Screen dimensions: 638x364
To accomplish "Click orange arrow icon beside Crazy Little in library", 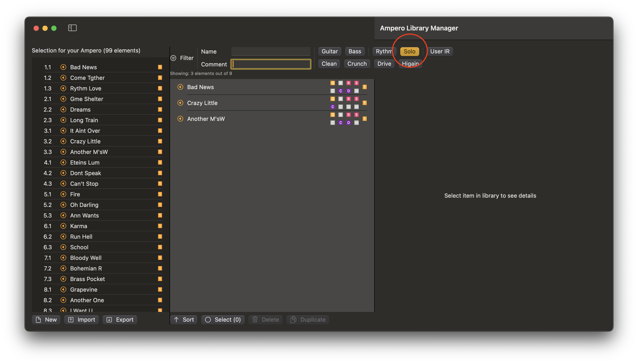I will coord(180,103).
